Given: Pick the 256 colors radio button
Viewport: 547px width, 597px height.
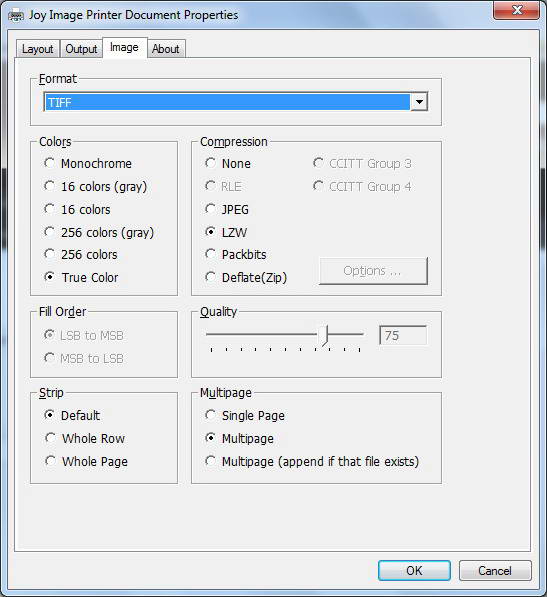Looking at the screenshot, I should pyautogui.click(x=81, y=255).
